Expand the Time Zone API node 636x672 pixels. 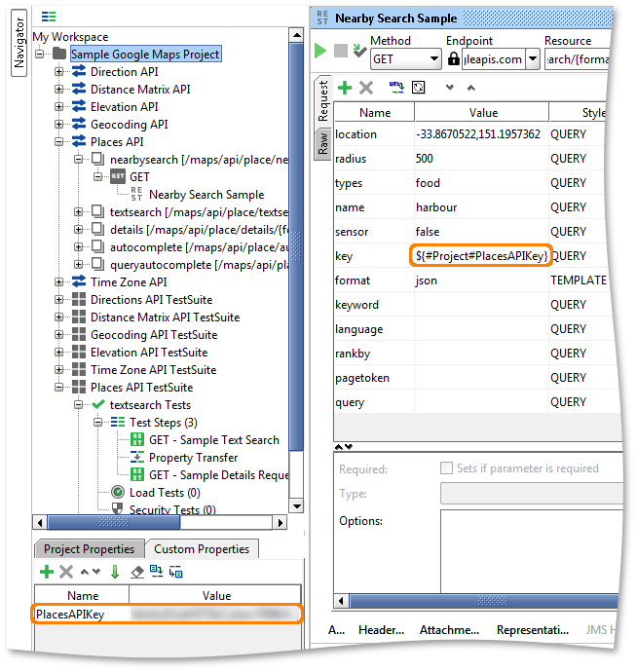pos(59,282)
